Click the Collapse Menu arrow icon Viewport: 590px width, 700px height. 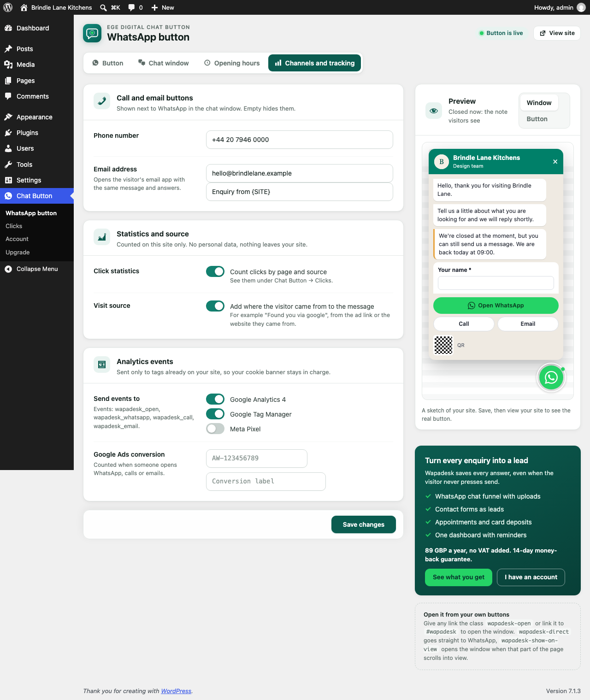8,269
